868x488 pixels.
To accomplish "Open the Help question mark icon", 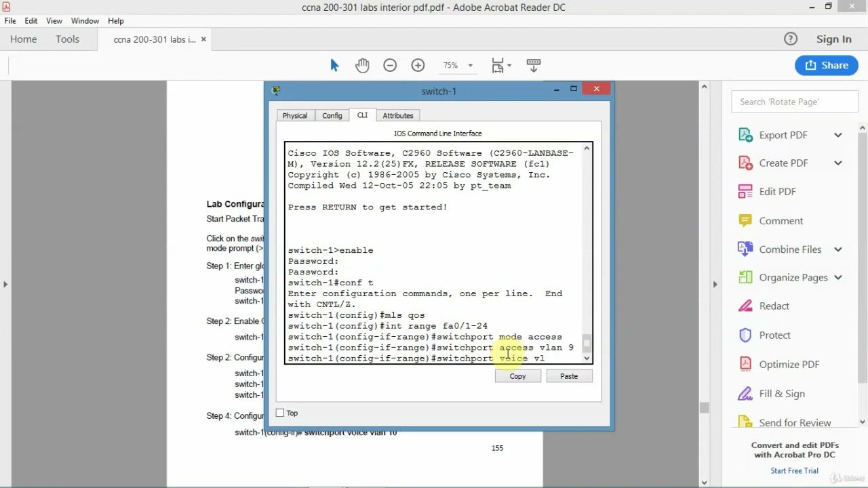I will click(x=791, y=39).
